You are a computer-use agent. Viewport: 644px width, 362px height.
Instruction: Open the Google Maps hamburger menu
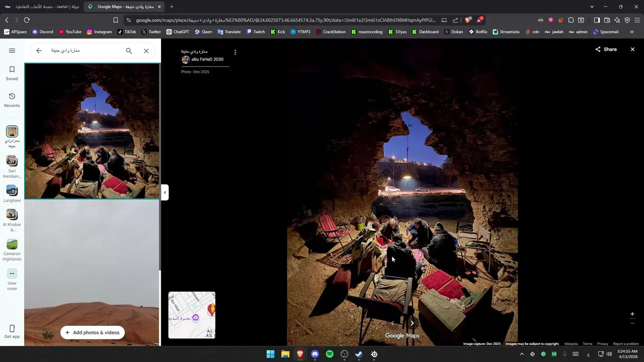pyautogui.click(x=12, y=50)
